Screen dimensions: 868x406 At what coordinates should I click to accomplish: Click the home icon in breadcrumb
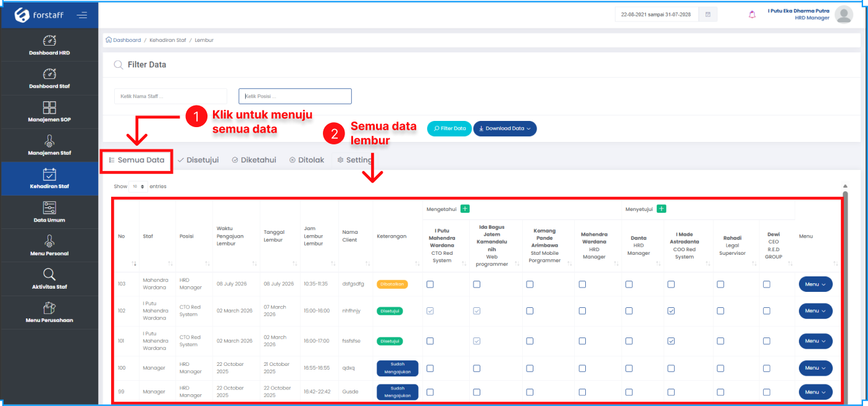(x=109, y=40)
